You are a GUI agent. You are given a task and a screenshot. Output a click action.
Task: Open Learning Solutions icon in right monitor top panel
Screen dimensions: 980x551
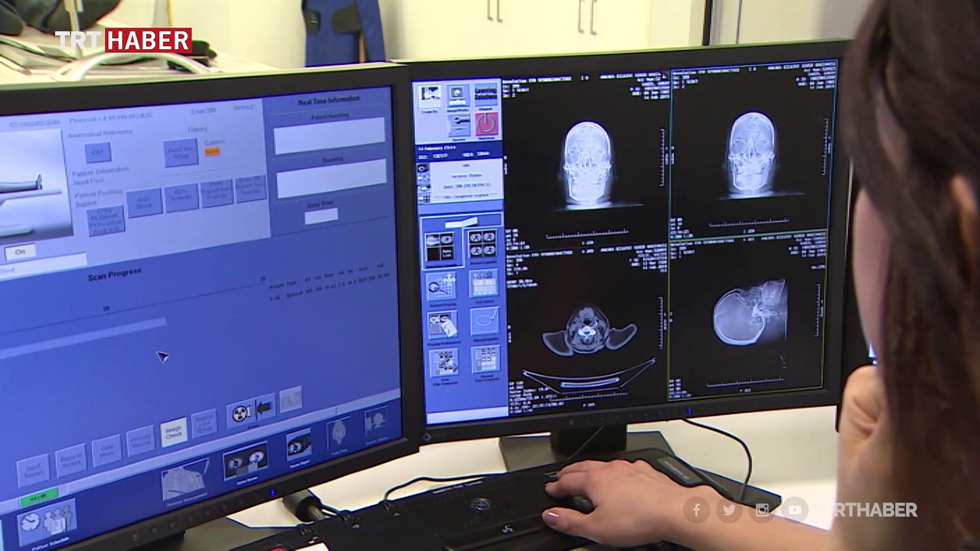[485, 94]
